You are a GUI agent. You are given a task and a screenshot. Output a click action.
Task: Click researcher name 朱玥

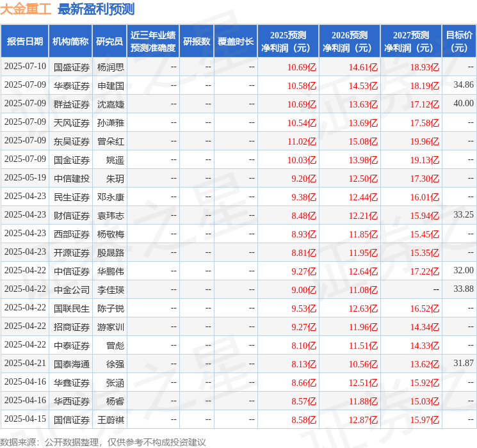coord(115,179)
